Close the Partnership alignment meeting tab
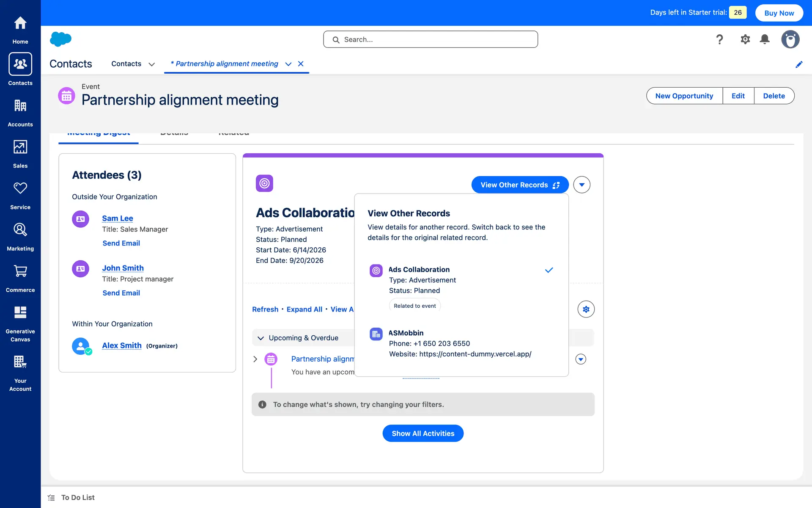Screen dimensions: 812x508 point(301,64)
